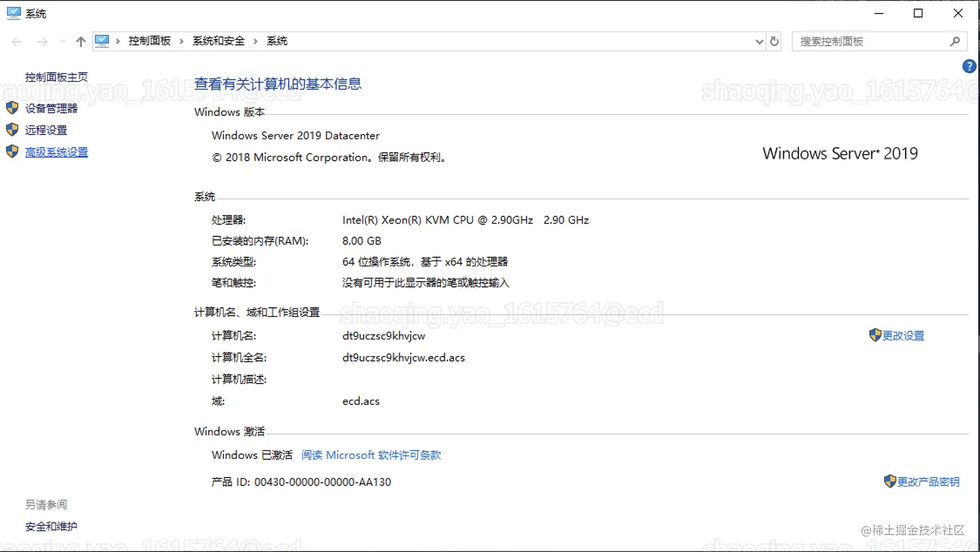Image resolution: width=980 pixels, height=552 pixels.
Task: Click the 8.00 GB RAM value
Action: tap(362, 241)
